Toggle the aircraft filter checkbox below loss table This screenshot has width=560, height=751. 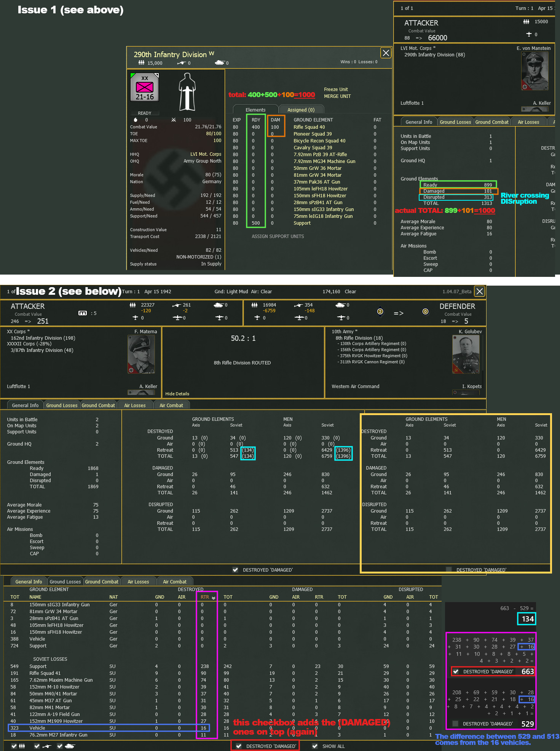pos(37,746)
